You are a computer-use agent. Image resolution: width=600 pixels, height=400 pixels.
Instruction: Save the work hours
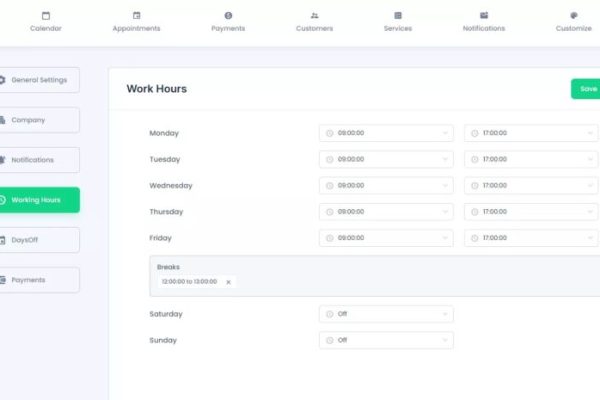[585, 89]
